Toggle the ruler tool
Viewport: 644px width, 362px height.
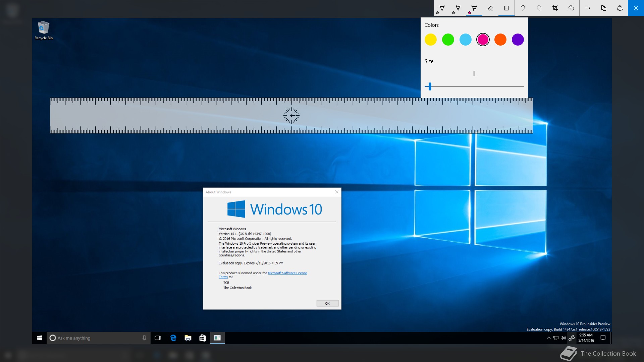(506, 8)
